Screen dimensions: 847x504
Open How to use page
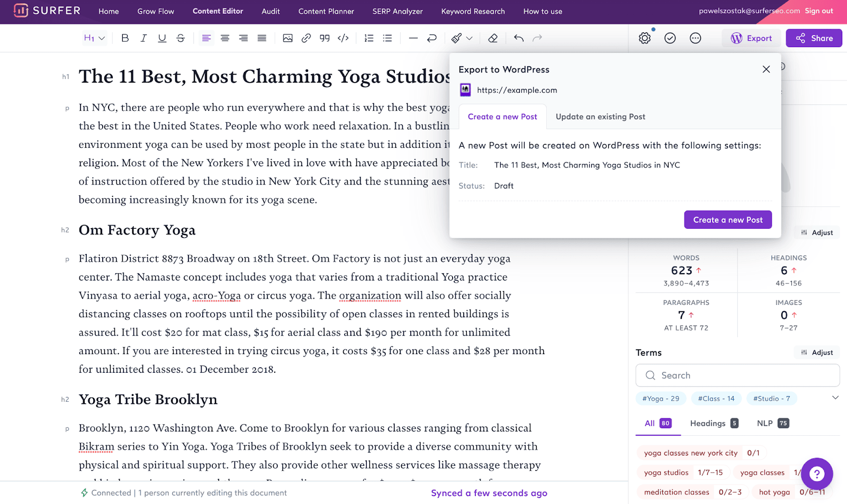[x=543, y=11]
